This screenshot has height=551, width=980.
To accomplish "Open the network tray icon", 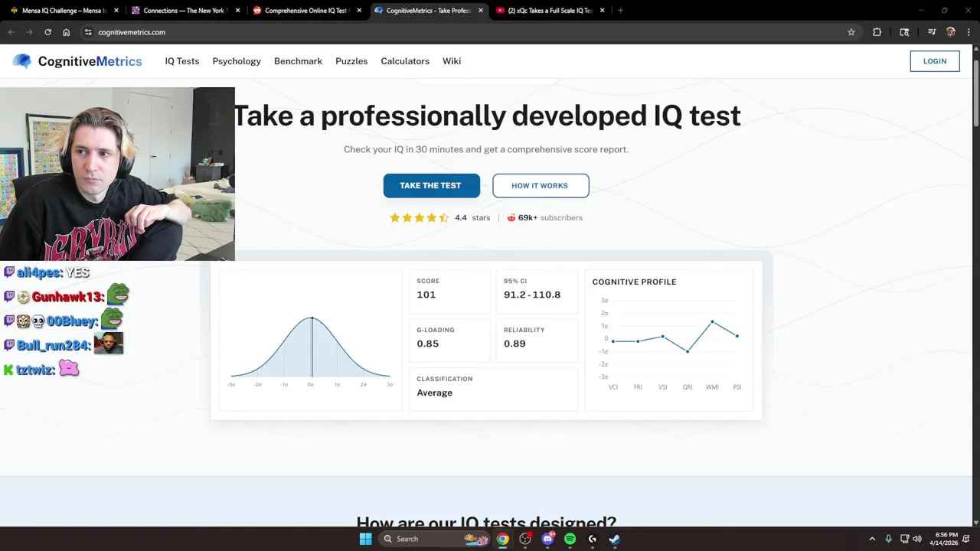I will click(904, 539).
